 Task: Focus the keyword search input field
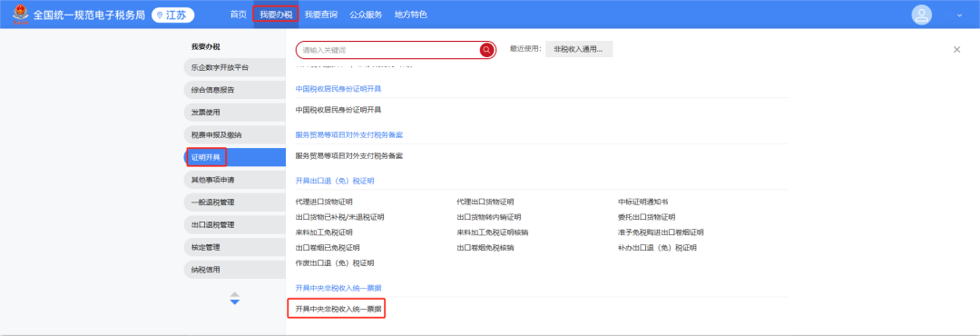point(388,50)
